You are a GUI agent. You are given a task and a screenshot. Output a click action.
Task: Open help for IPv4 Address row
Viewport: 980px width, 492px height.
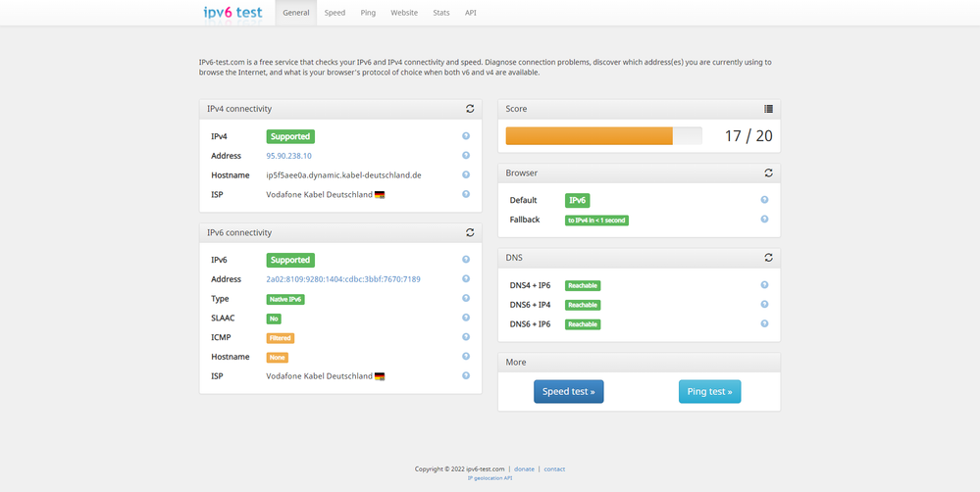click(466, 156)
